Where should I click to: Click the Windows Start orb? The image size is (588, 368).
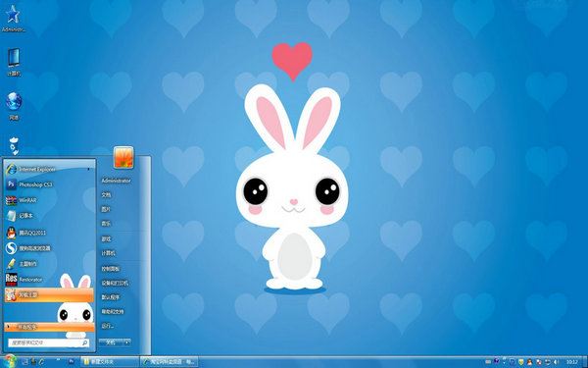[10, 361]
